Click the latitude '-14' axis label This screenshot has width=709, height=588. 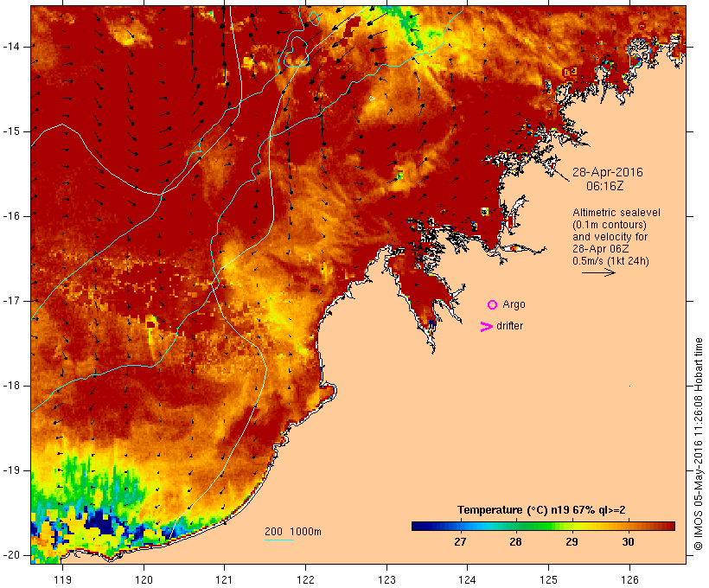11,47
